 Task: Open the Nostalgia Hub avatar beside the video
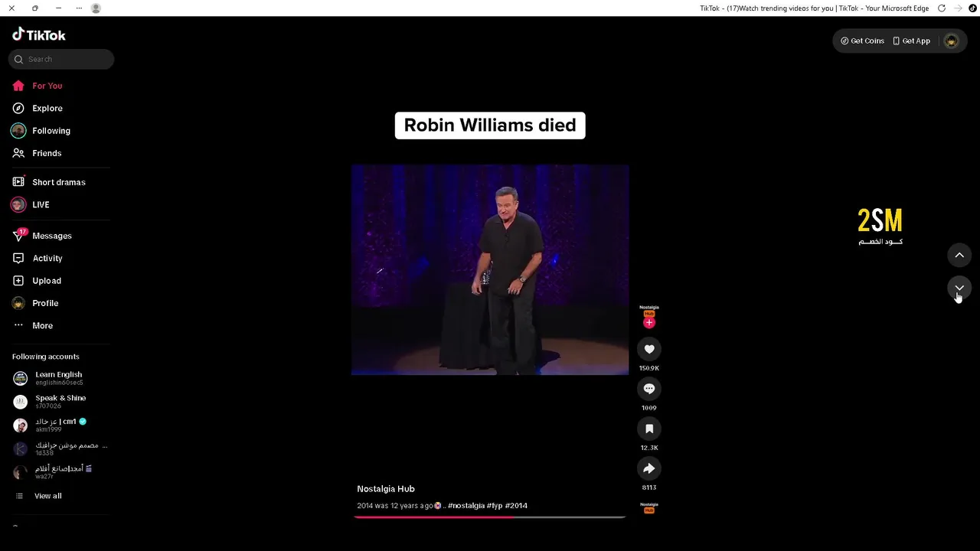coord(649,310)
